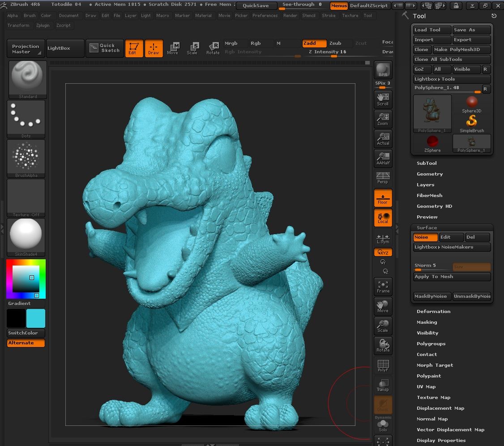This screenshot has height=446, width=504.
Task: Click the Load Tool button
Action: (432, 30)
